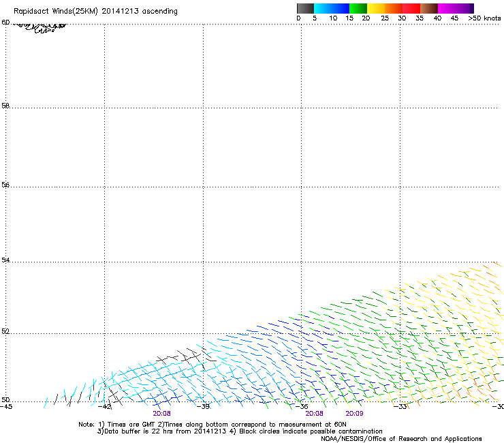Click the '45' label under the color bar
504x443 pixels.
(x=454, y=18)
